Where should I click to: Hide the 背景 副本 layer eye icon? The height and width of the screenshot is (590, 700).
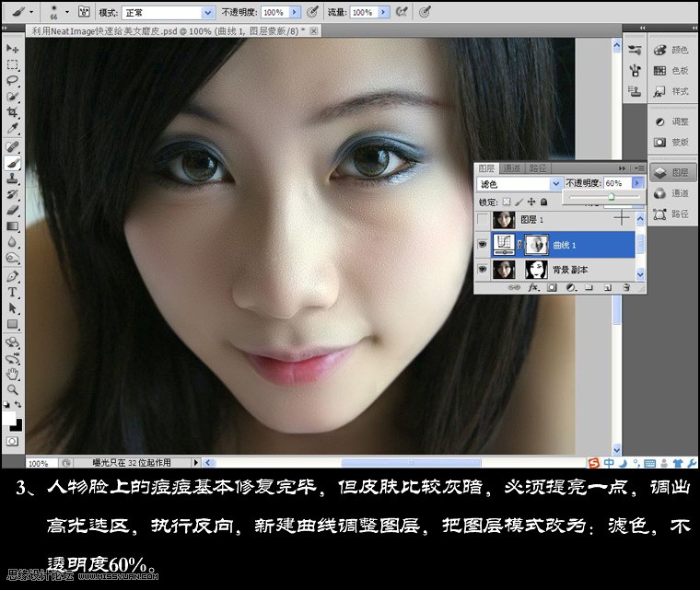point(482,269)
